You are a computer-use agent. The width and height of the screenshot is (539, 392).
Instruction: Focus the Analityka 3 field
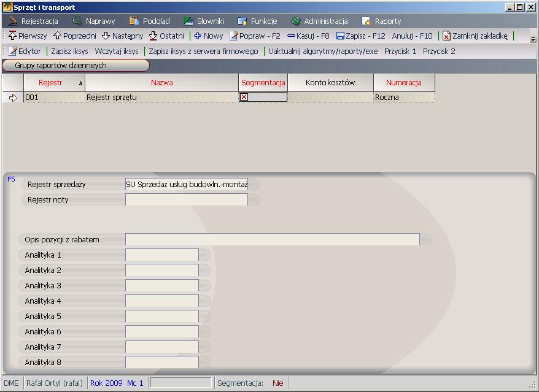pyautogui.click(x=162, y=285)
